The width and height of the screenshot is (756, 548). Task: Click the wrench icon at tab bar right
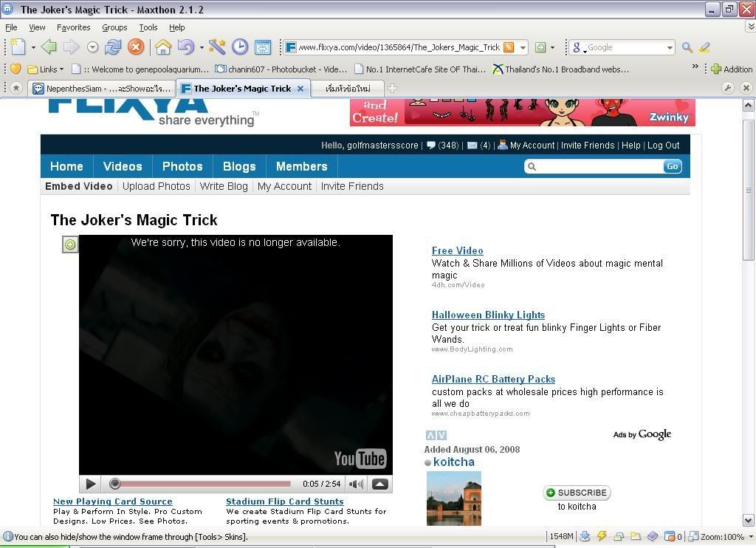click(727, 88)
